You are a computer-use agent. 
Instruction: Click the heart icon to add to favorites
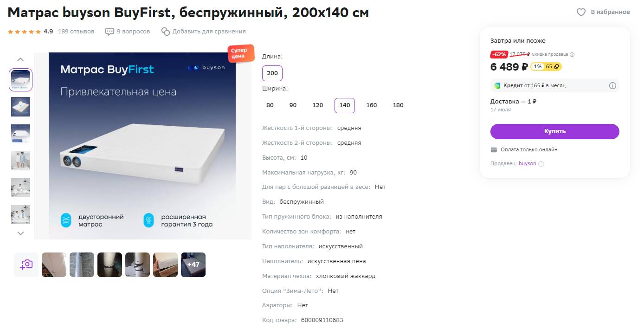[581, 13]
